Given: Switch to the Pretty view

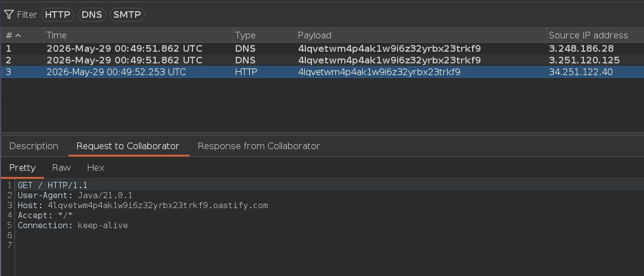Looking at the screenshot, I should (x=23, y=167).
